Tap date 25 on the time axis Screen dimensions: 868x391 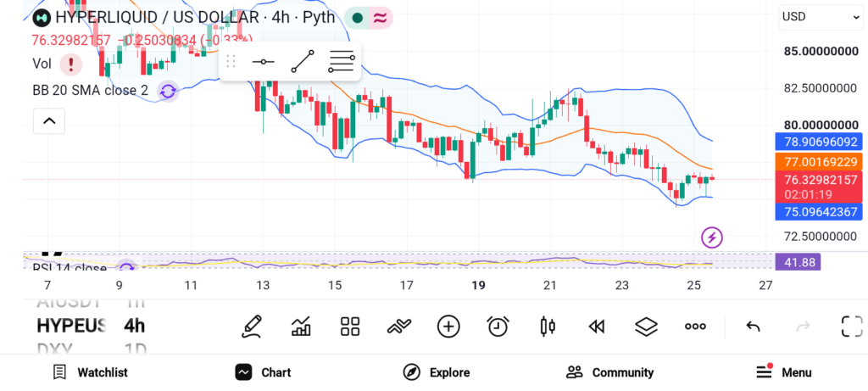click(x=693, y=285)
